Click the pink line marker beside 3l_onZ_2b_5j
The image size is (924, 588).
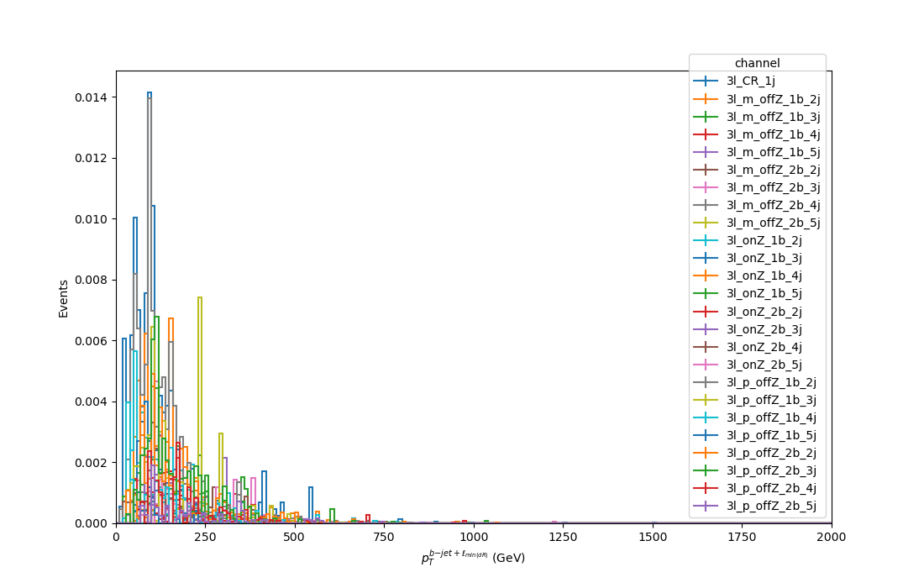pyautogui.click(x=706, y=365)
